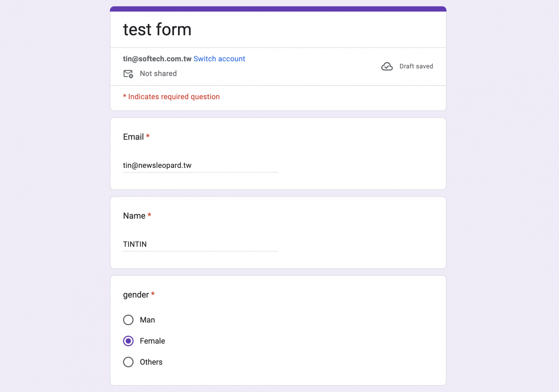Viewport: 559px width, 392px height.
Task: Click the test form title
Action: [x=157, y=29]
